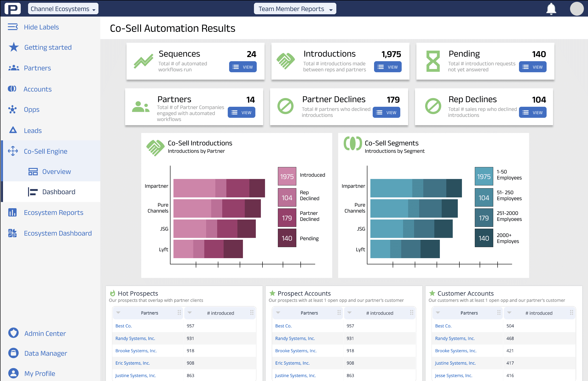
Task: Click the Best Co. link in Hot Prospects
Action: tap(124, 326)
